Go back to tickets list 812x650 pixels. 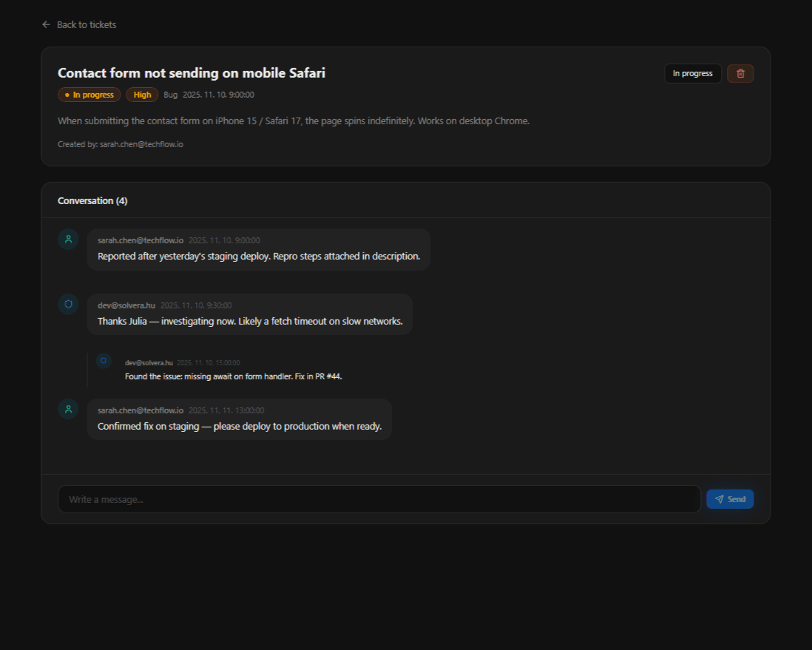coord(78,25)
